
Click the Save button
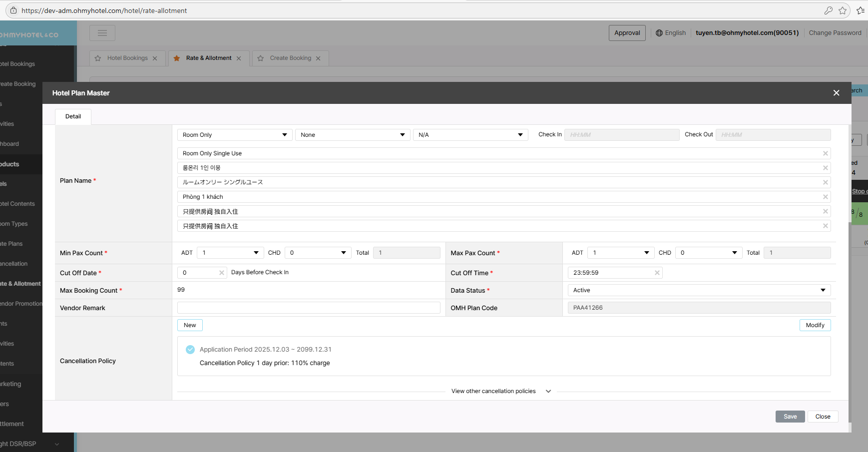point(790,417)
